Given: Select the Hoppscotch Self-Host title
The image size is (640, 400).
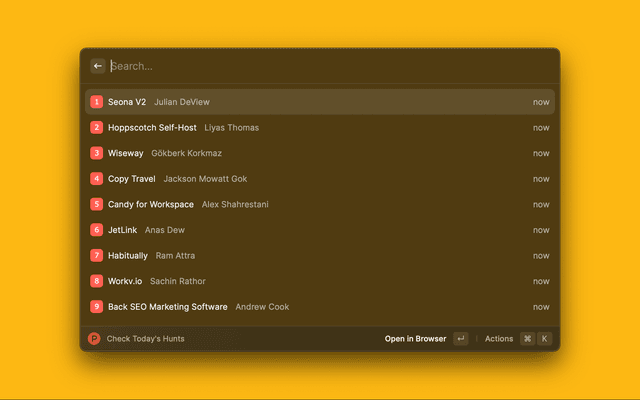Looking at the screenshot, I should (152, 128).
